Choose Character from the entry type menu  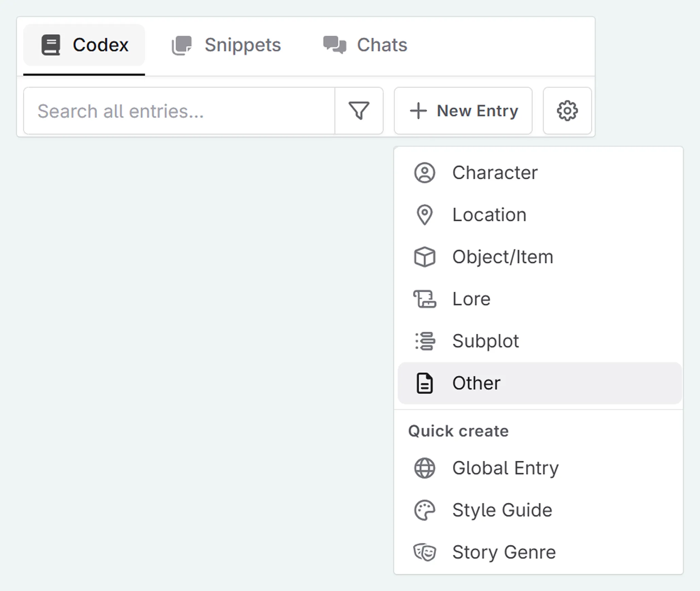495,173
